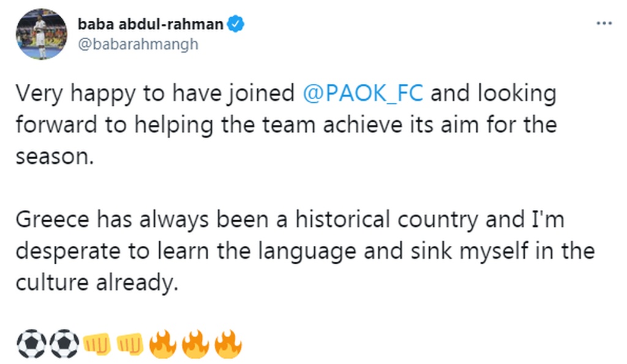The height and width of the screenshot is (364, 627).
Task: Open the tweet's more options menu
Action: pyautogui.click(x=604, y=23)
